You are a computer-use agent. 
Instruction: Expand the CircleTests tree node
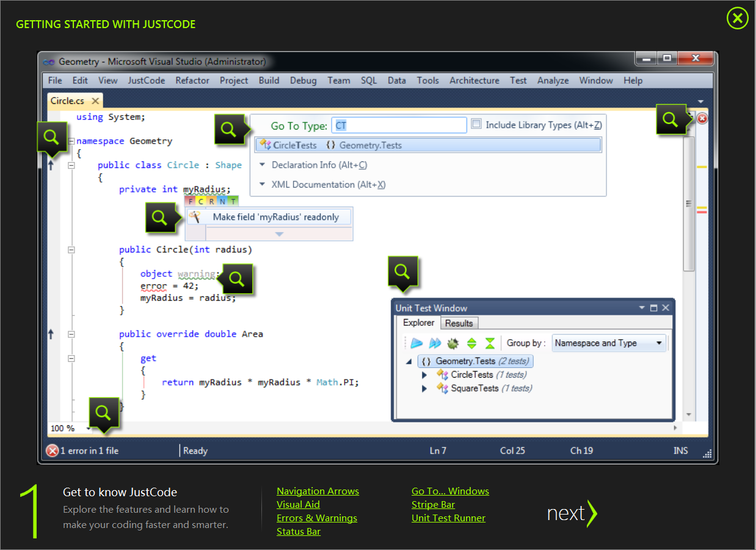click(425, 375)
